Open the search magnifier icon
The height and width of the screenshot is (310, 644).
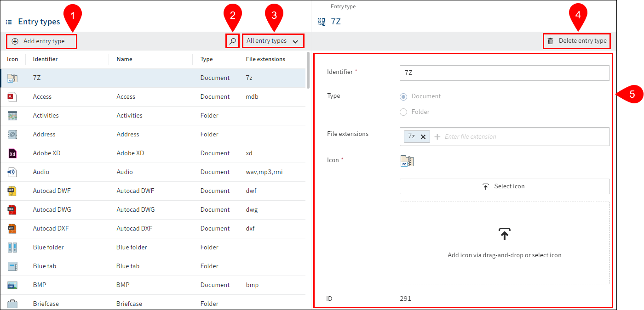[233, 41]
